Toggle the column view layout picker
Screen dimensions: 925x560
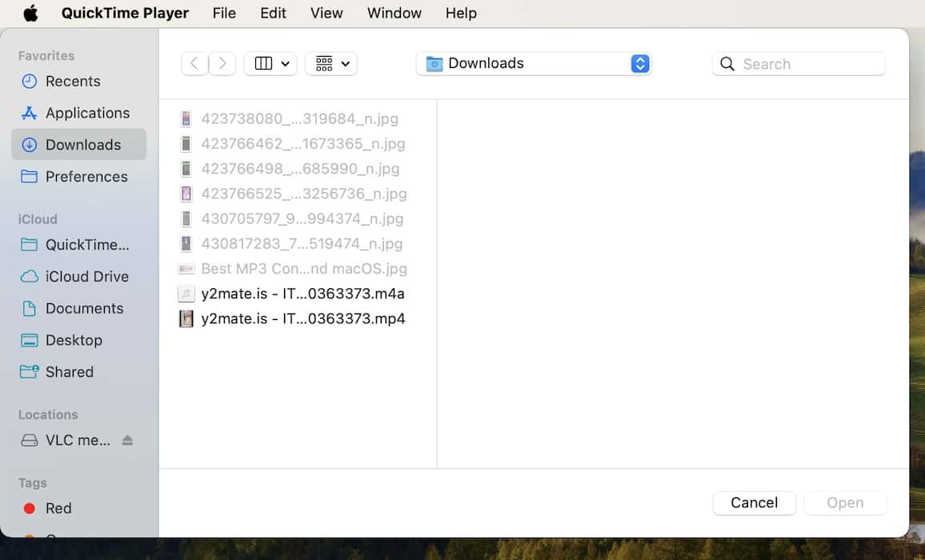pos(264,63)
